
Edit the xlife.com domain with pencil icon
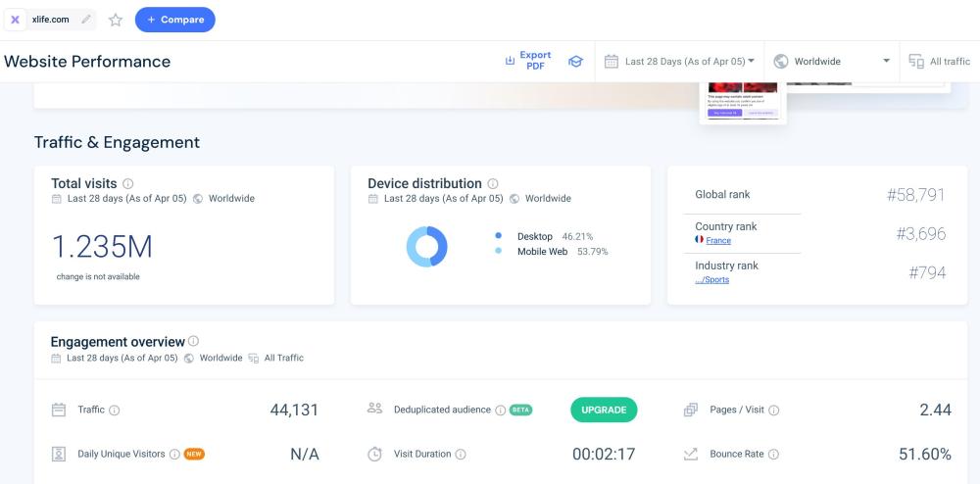pos(86,20)
